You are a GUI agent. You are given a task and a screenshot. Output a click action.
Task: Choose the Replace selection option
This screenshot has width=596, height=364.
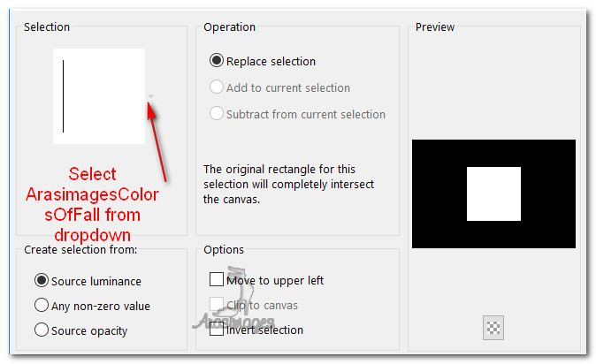tap(217, 62)
